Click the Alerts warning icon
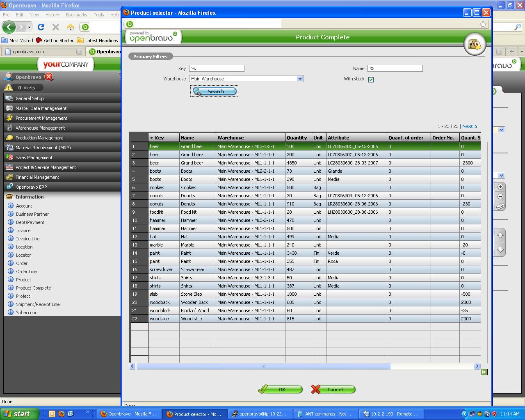Viewport: 525px width, 420px height. [x=9, y=87]
